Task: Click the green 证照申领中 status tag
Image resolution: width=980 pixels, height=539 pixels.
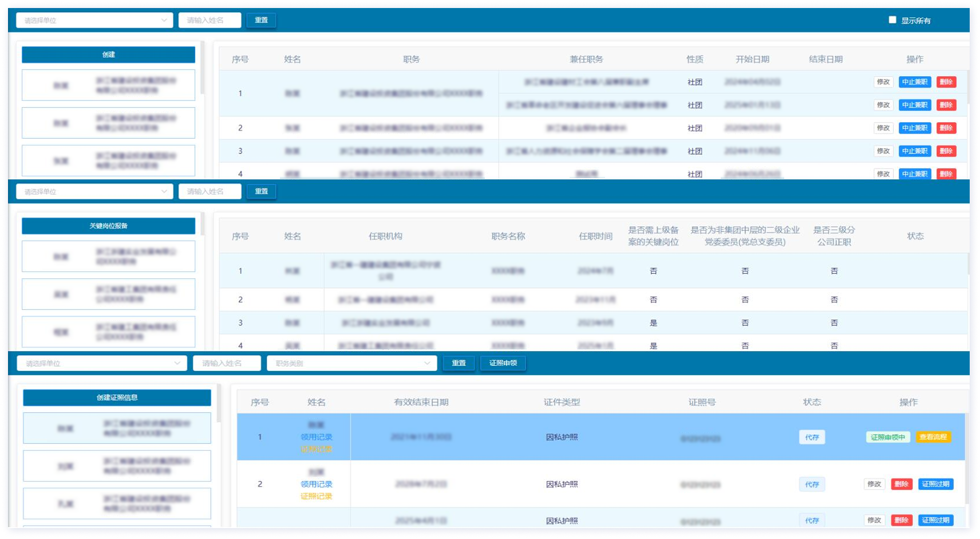Action: (887, 437)
